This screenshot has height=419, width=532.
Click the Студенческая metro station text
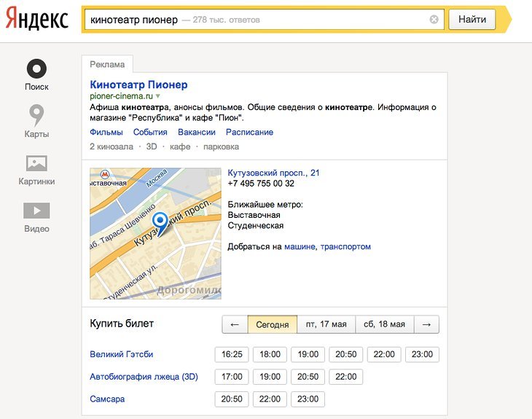point(255,226)
